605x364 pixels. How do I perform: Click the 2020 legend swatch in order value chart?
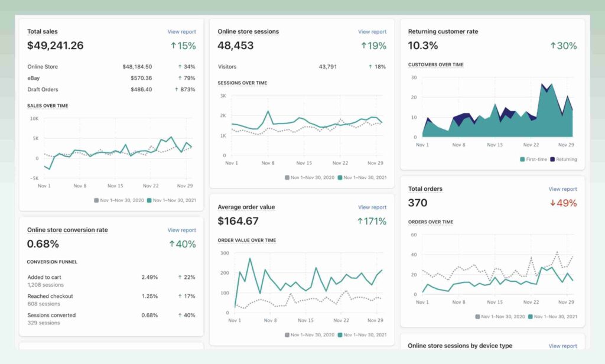pos(287,335)
